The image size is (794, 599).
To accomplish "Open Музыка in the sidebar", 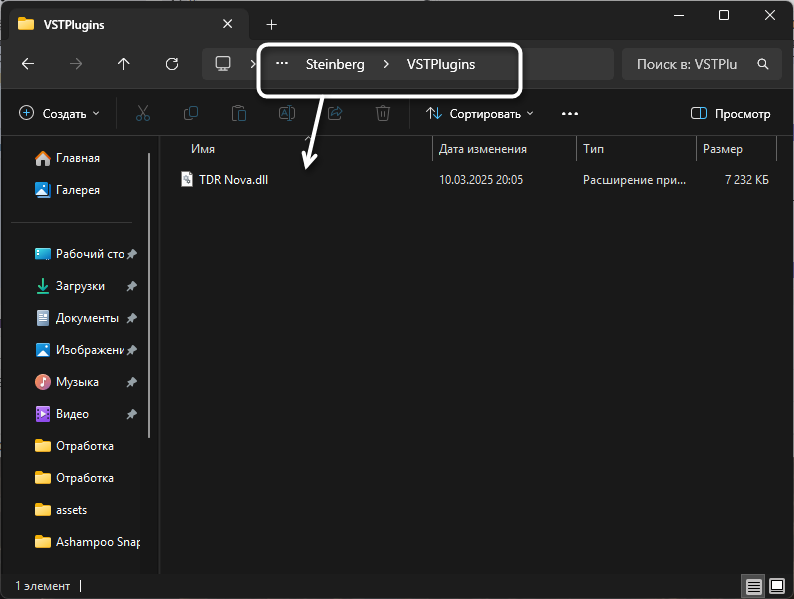I will (x=77, y=382).
